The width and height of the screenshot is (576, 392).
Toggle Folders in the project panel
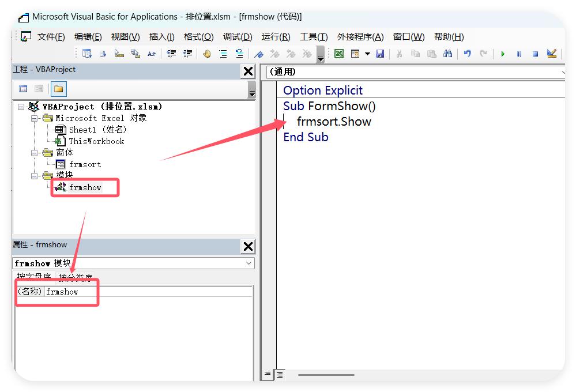click(x=58, y=89)
